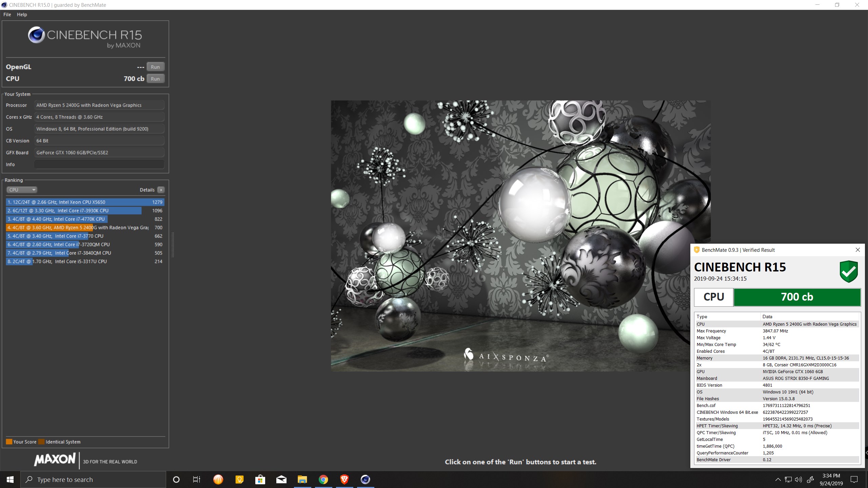Click the Max Frequency row in BenchMate

pos(777,331)
